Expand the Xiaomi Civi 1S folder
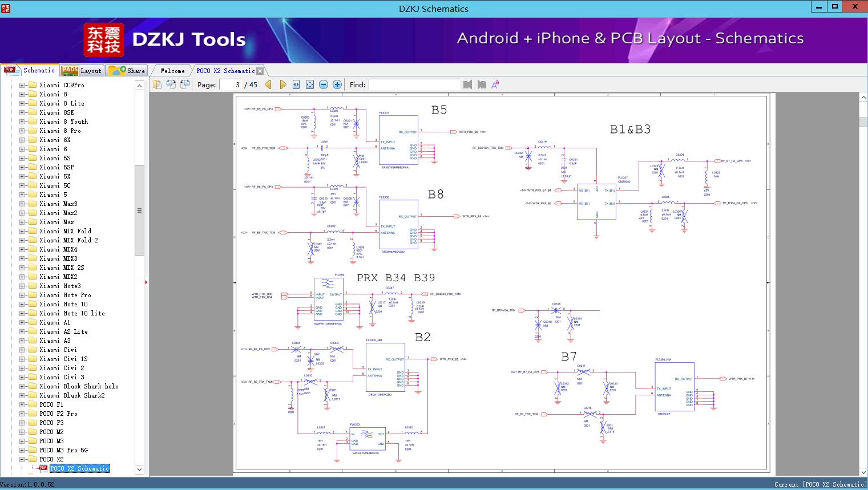Viewport: 868px width, 490px height. pyautogui.click(x=22, y=359)
